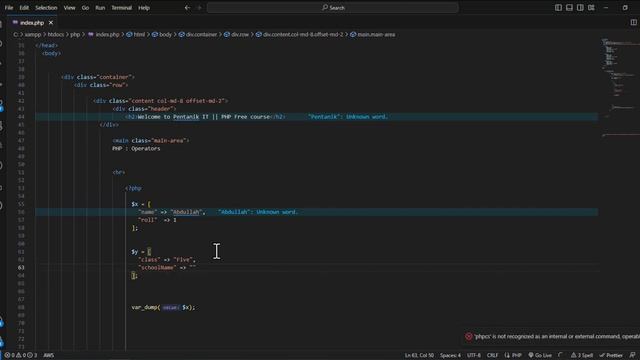The image size is (640, 360).
Task: Open the View menu
Action: pos(69,7)
